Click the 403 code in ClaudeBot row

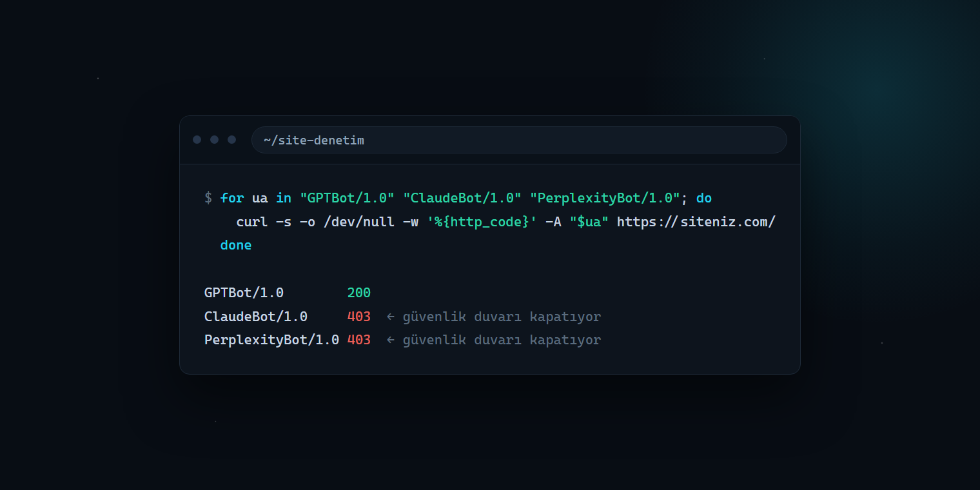tap(359, 317)
